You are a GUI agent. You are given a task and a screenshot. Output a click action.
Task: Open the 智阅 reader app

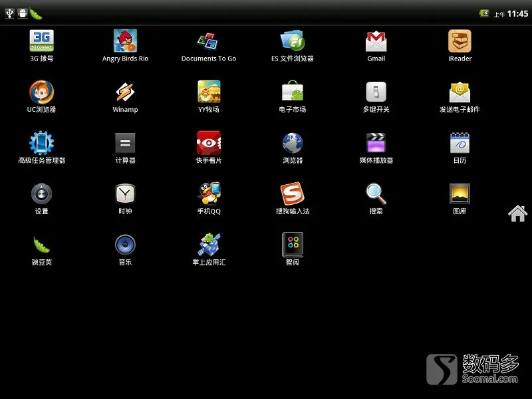[x=293, y=249]
